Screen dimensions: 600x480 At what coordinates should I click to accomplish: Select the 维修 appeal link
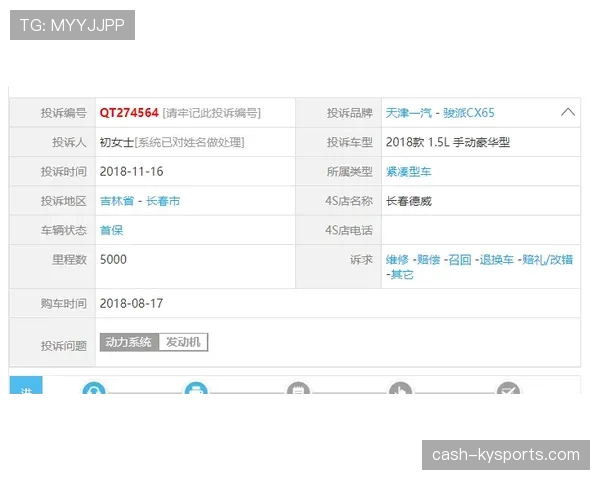(397, 260)
